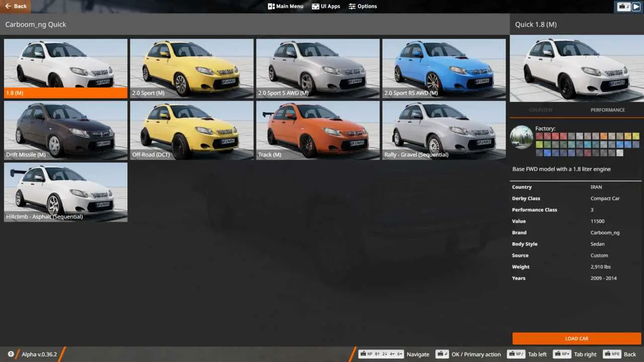Image resolution: width=644 pixels, height=362 pixels.
Task: Click the info icon beside Alpha version
Action: (11, 354)
